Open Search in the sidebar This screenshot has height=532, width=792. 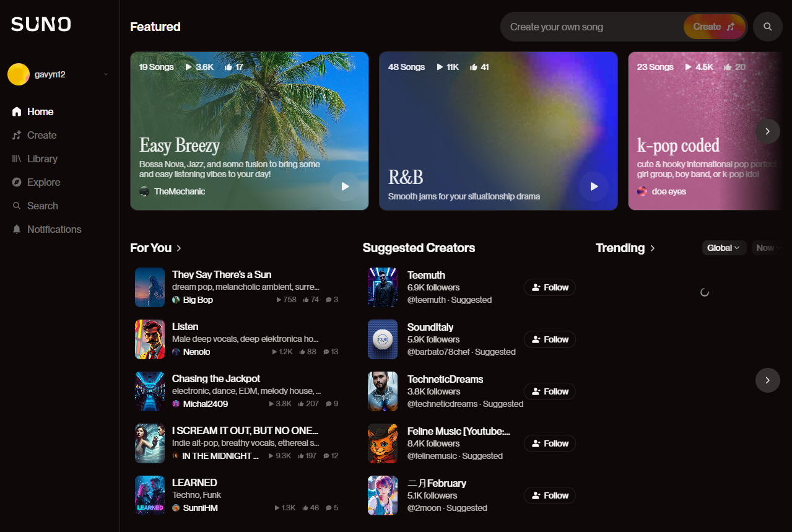coord(35,206)
